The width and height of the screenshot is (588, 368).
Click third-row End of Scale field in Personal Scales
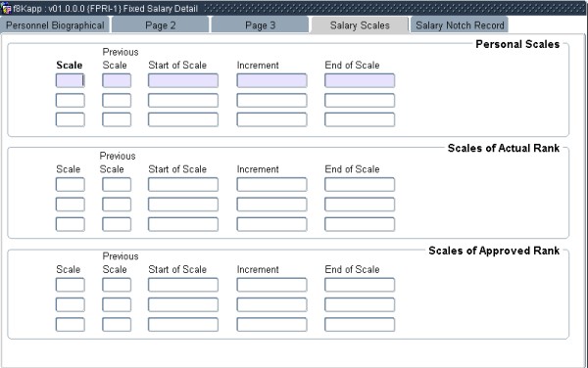pyautogui.click(x=360, y=119)
